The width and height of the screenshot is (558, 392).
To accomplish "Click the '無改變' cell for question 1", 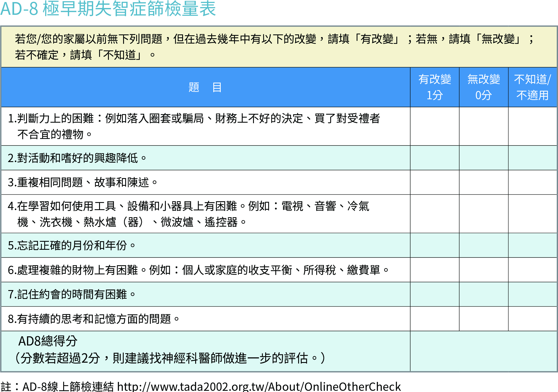I will pyautogui.click(x=484, y=126).
